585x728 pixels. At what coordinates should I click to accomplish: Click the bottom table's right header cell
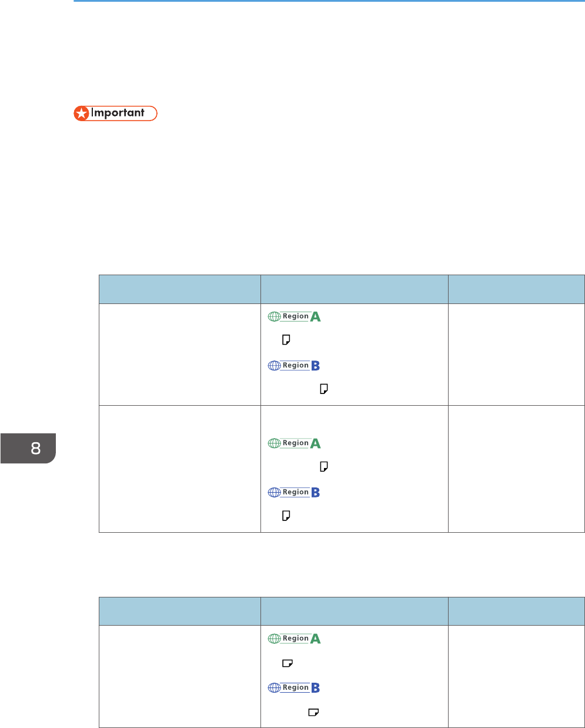click(x=516, y=611)
